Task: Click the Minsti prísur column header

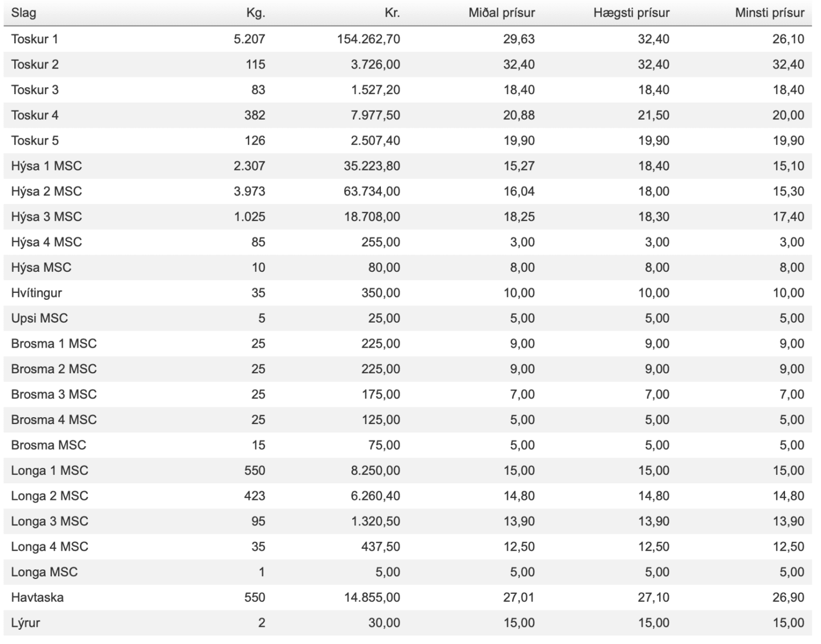Action: point(770,13)
